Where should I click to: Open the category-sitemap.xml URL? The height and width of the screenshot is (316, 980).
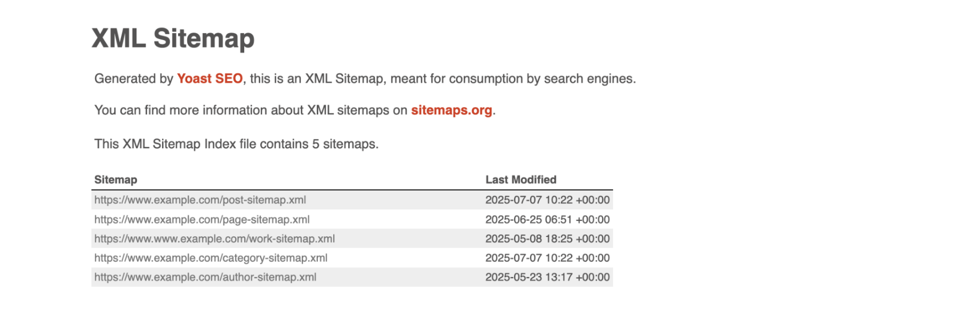pos(211,258)
